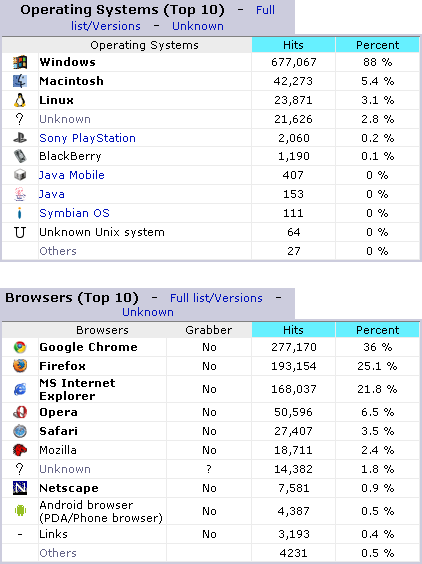This screenshot has width=422, height=564.
Task: Click the Java Mobile cube icon
Action: (x=20, y=175)
